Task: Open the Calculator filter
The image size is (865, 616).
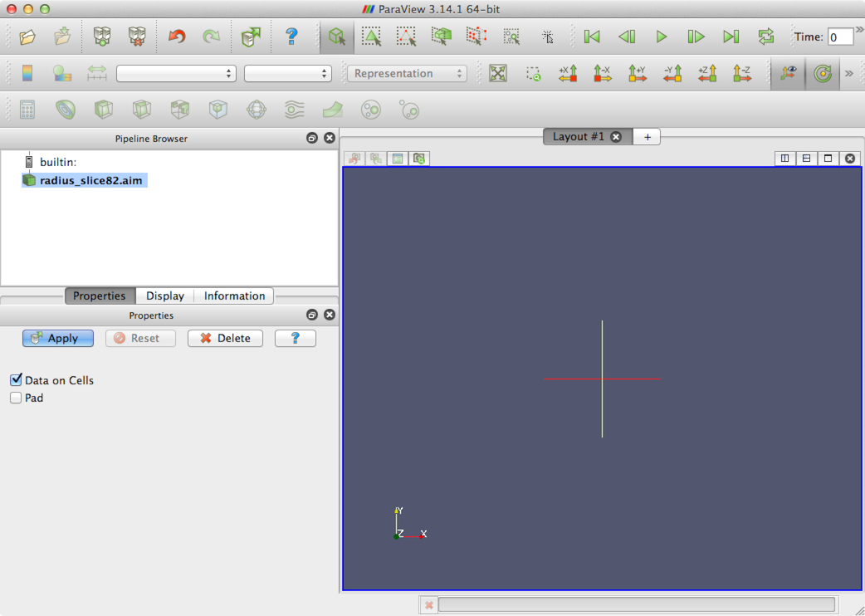Action: 27,110
